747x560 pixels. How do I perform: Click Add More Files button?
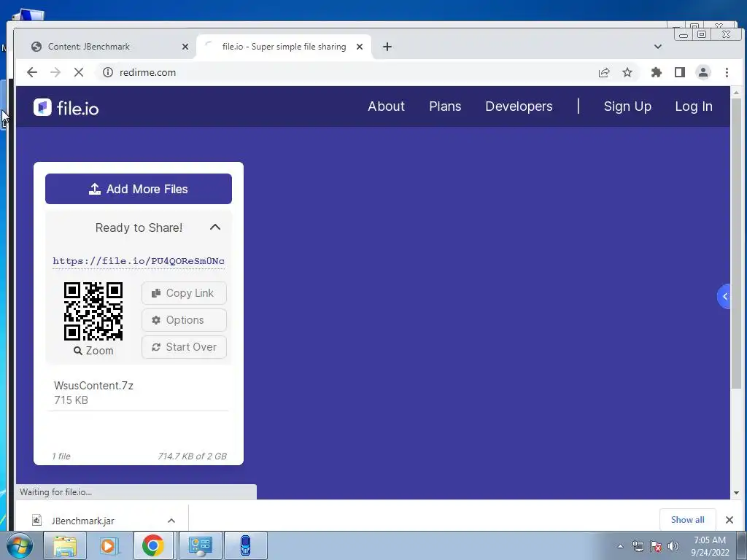coord(139,189)
